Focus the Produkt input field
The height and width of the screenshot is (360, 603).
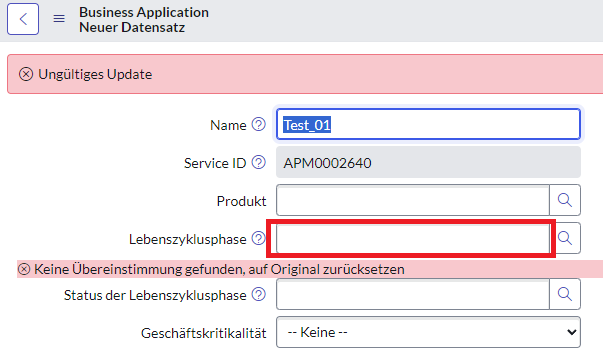[413, 200]
